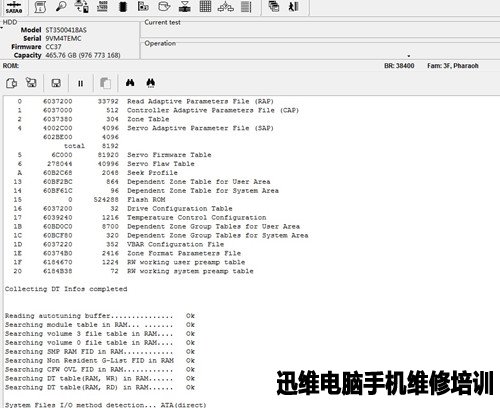
Task: Click the copy log pages icon
Action: (x=105, y=83)
